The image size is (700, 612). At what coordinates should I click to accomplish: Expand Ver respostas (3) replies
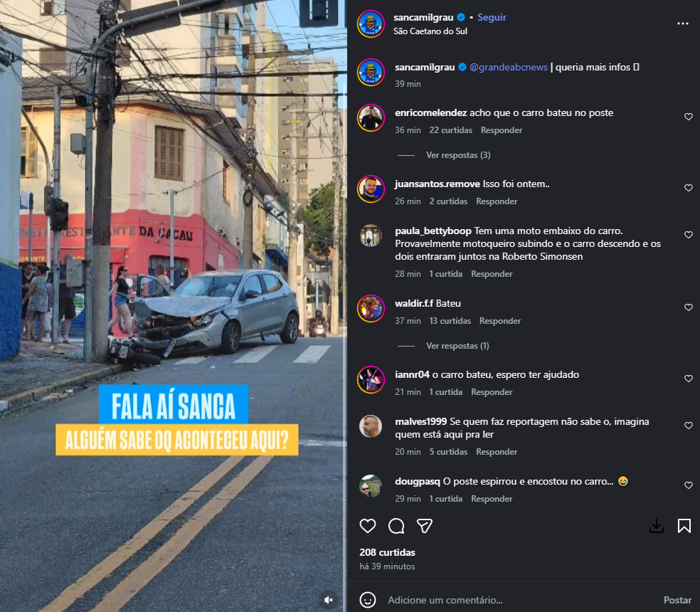coord(458,155)
